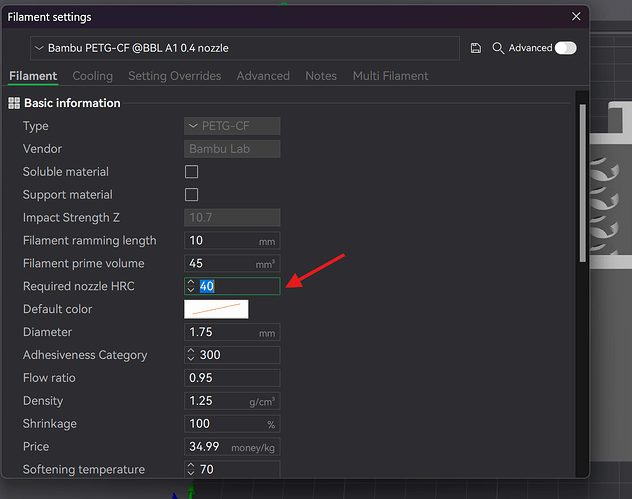Click the 'Basic information' heading

(72, 103)
